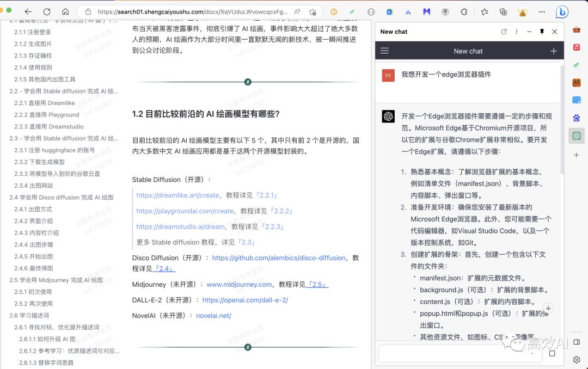Image resolution: width=588 pixels, height=369 pixels.
Task: Open the sidebar settings gear
Action: [576, 359]
